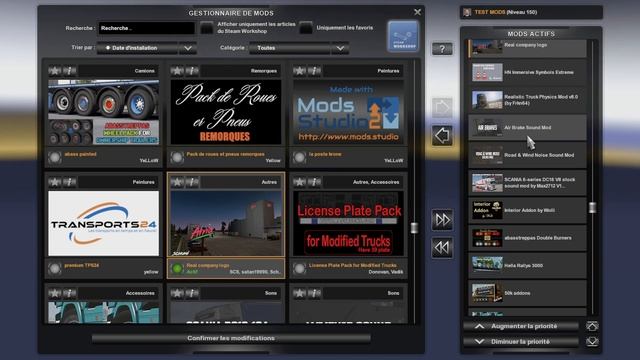640x360 pixels.
Task: Favorite the Real company logo mod
Action: 177,182
